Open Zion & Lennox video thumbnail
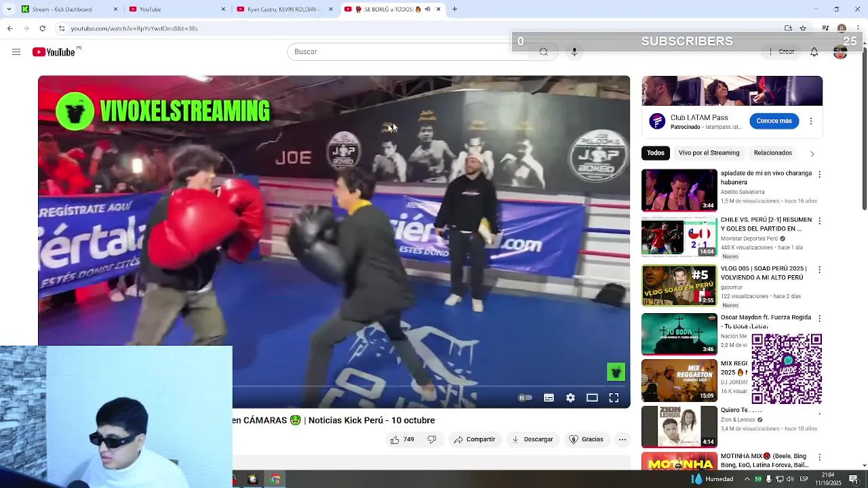 (x=679, y=426)
